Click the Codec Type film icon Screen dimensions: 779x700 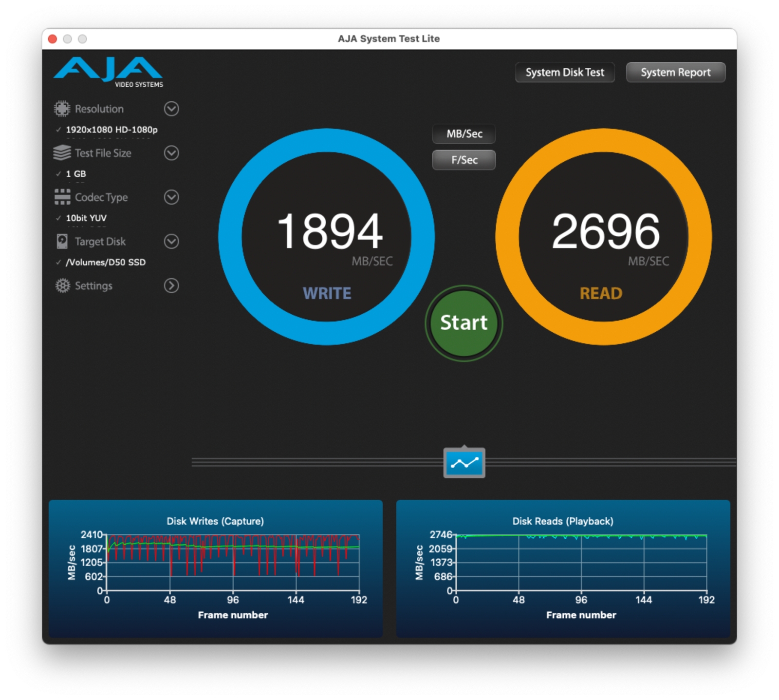pyautogui.click(x=62, y=197)
